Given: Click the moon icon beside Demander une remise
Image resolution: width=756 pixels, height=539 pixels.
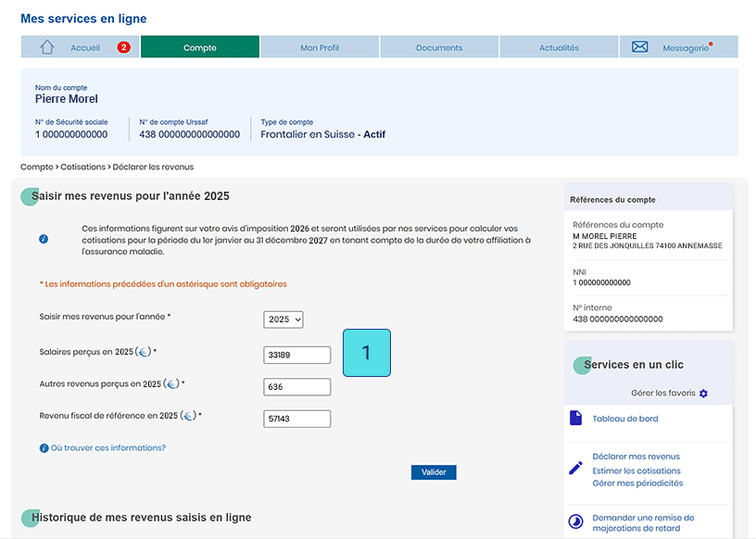Looking at the screenshot, I should tap(575, 521).
